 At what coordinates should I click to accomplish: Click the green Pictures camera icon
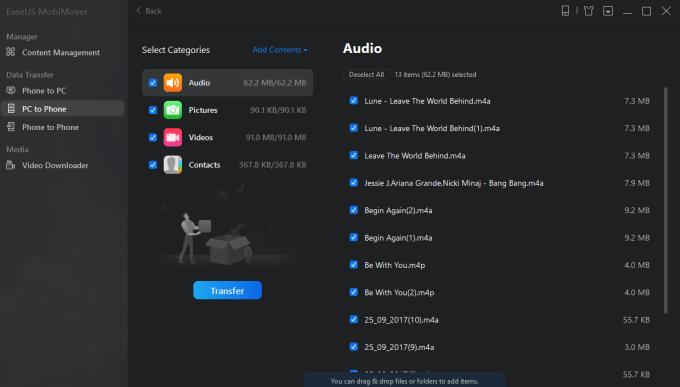[173, 110]
